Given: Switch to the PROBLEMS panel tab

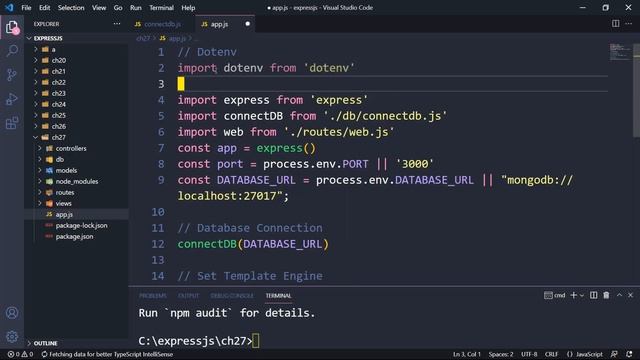Looking at the screenshot, I should coord(153,296).
